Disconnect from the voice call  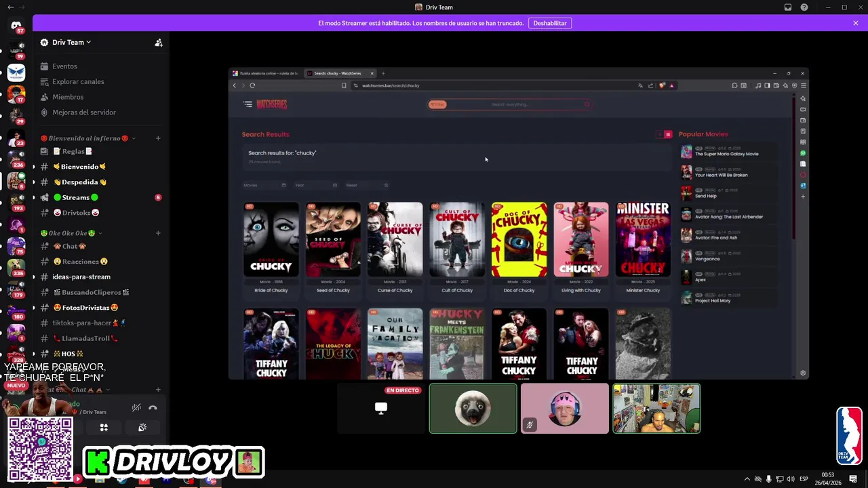(153, 407)
